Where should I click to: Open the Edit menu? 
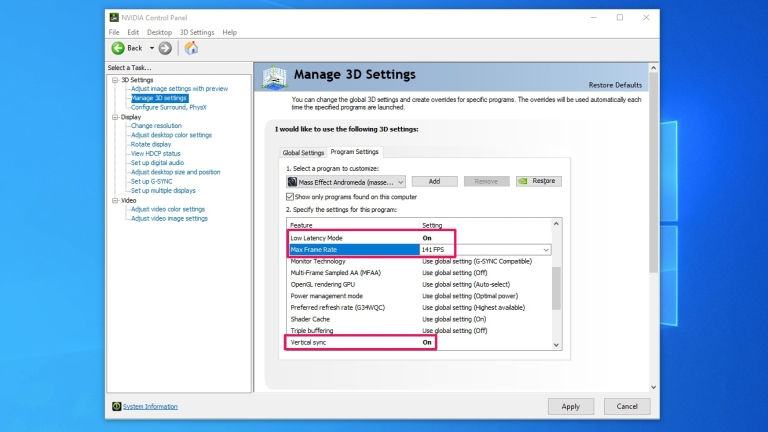coord(133,32)
